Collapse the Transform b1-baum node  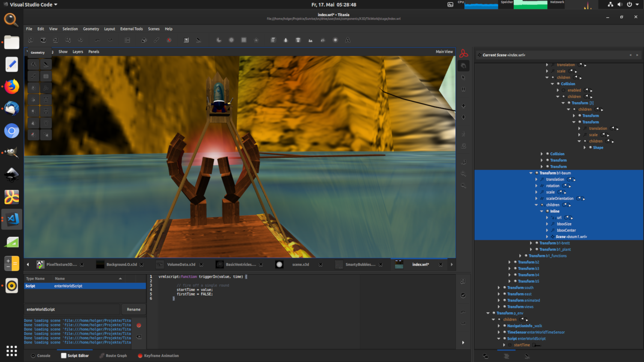[531, 173]
